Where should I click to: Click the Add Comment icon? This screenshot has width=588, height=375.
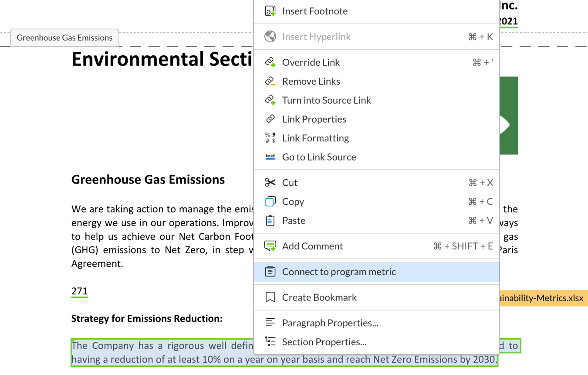pos(270,245)
